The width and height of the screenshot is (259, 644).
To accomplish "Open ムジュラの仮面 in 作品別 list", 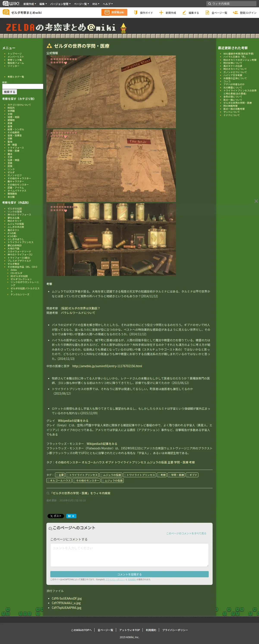I will click(16, 224).
